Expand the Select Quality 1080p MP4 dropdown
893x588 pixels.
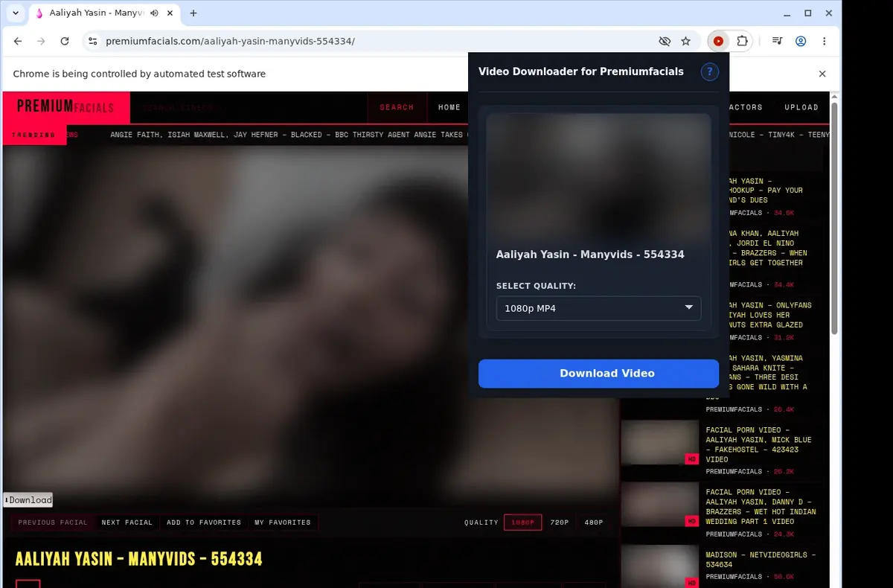[598, 308]
